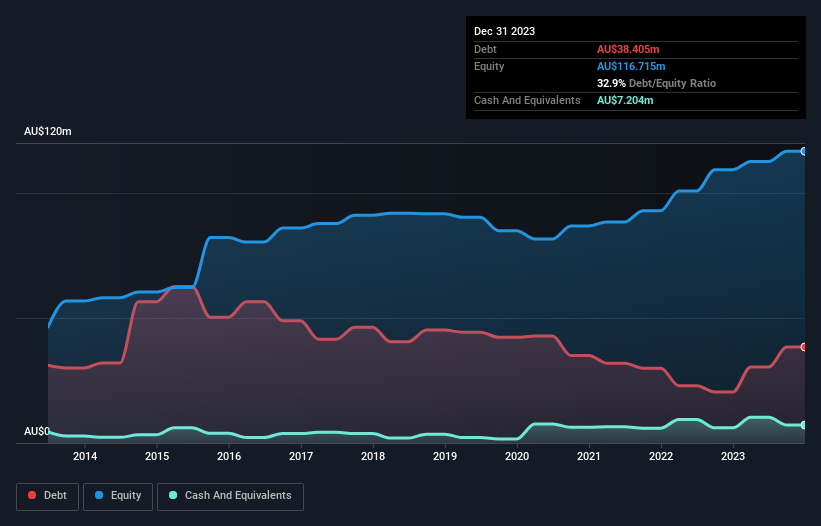The image size is (821, 526).
Task: Toggle the Debt series legend button
Action: 48,496
